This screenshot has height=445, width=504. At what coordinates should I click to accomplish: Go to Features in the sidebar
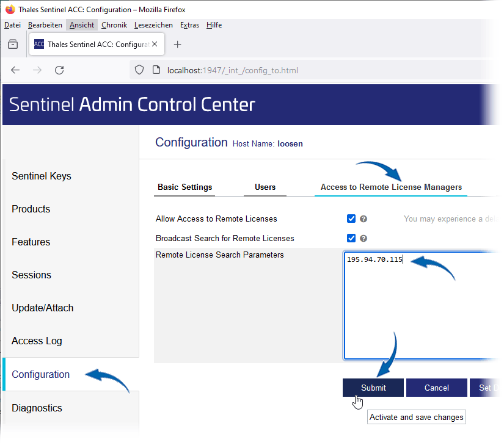31,242
